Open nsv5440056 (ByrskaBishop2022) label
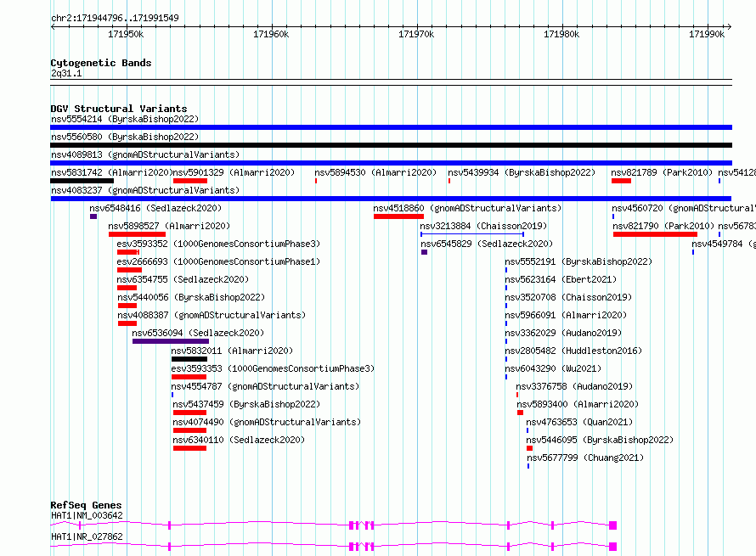This screenshot has width=756, height=556. [x=191, y=297]
